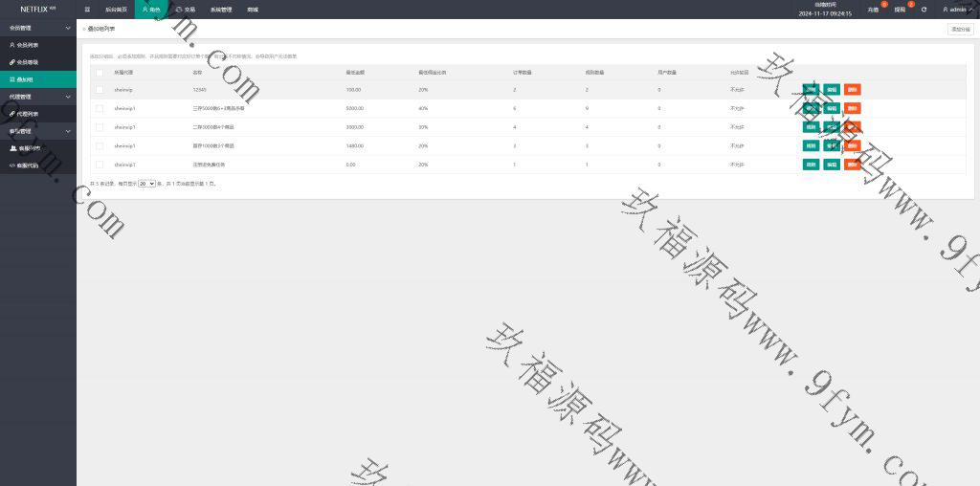Open the 会员等级 sidebar item
980x486 pixels.
tap(28, 62)
